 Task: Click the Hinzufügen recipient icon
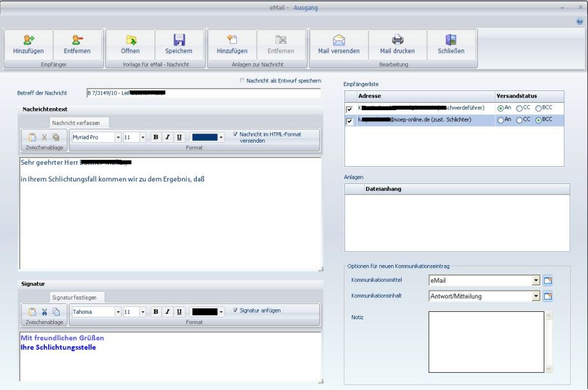tap(28, 40)
